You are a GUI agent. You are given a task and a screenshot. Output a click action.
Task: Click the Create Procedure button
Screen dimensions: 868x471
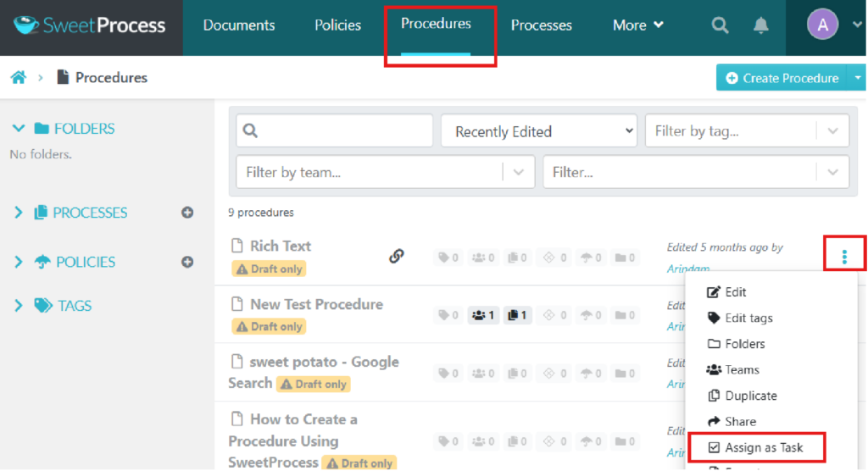pos(781,78)
